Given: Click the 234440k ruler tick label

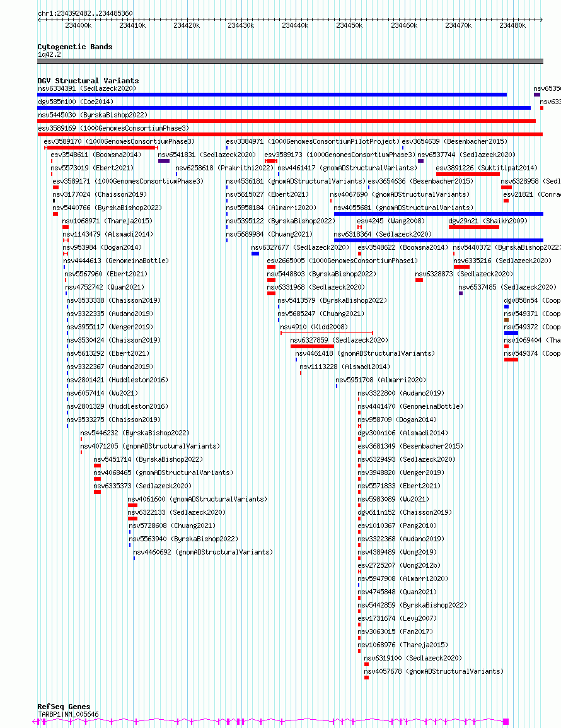Looking at the screenshot, I should [x=295, y=25].
